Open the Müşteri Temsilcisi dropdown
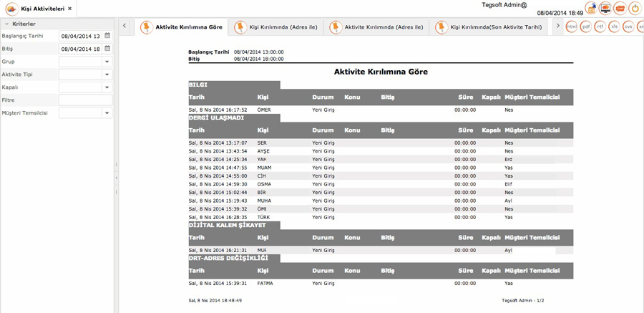This screenshot has width=644, height=313. 107,112
